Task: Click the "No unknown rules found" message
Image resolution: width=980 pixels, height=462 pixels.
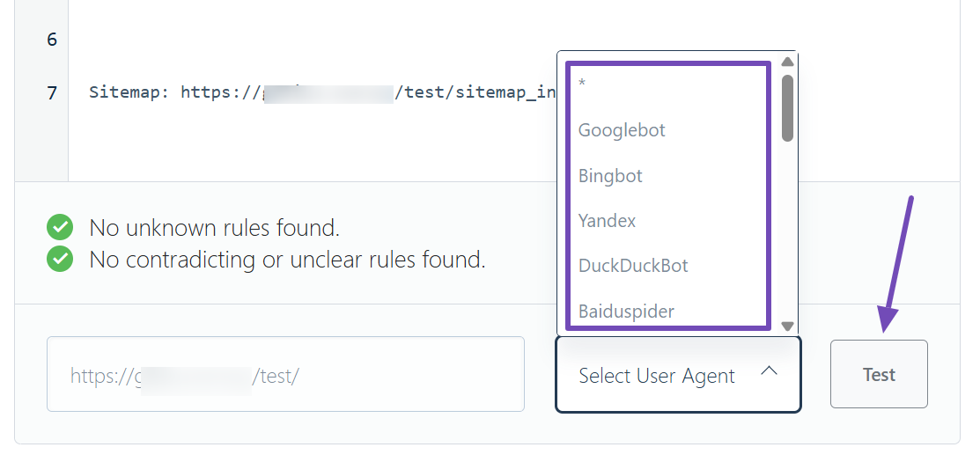Action: (x=214, y=229)
